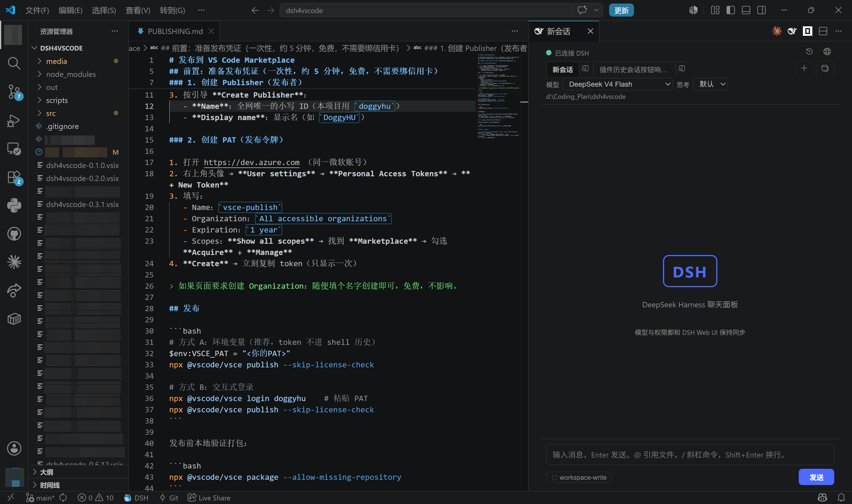This screenshot has width=852, height=504.
Task: Open the 编辑(E) menu
Action: pos(70,11)
